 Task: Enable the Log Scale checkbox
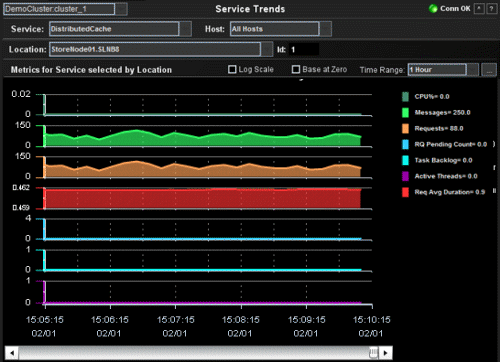pos(232,69)
